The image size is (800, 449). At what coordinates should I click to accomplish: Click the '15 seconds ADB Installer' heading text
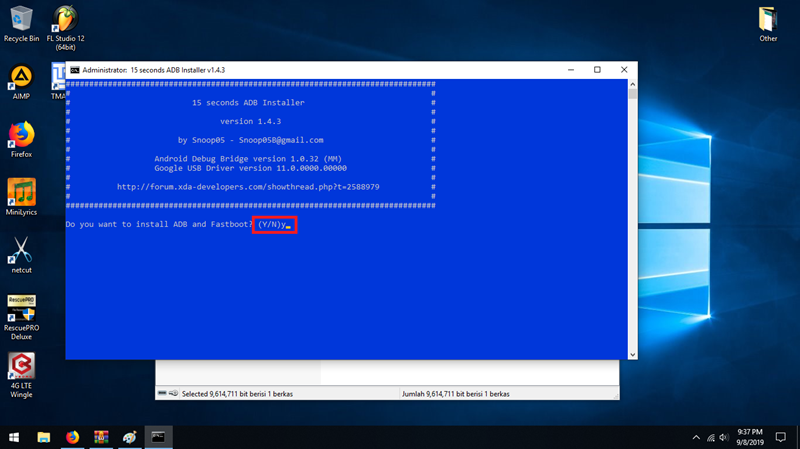(x=248, y=103)
